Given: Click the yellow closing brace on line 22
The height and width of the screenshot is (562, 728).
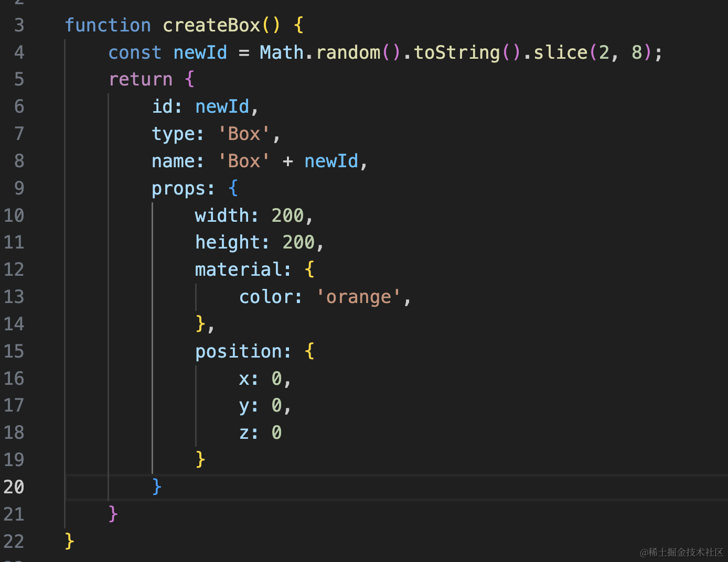Looking at the screenshot, I should click(70, 542).
